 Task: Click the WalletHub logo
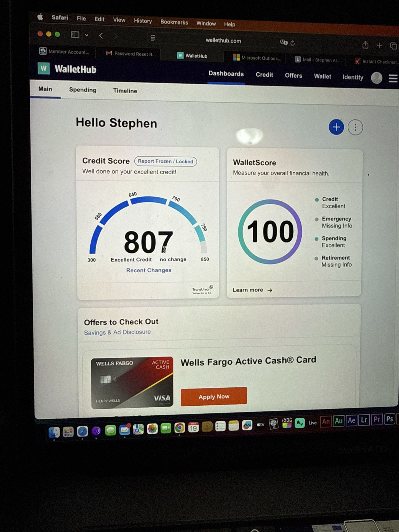(x=67, y=69)
